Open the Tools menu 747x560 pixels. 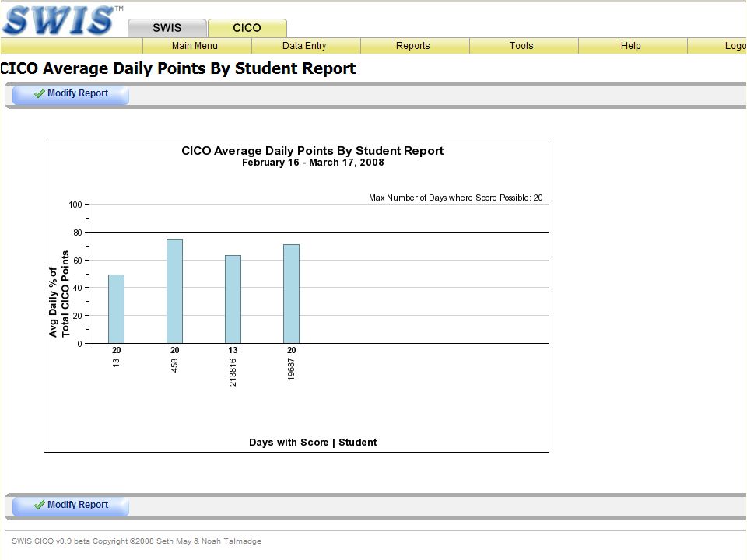click(x=521, y=46)
